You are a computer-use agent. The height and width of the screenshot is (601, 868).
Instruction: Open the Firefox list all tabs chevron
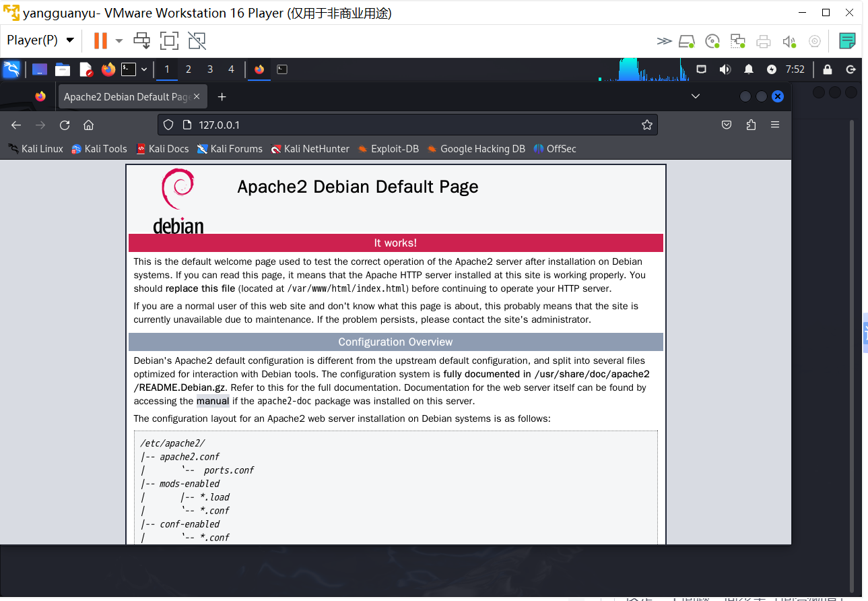[x=696, y=96]
